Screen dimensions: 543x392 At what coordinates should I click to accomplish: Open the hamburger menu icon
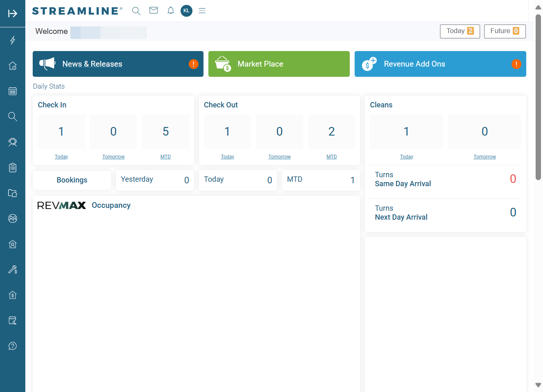[202, 11]
